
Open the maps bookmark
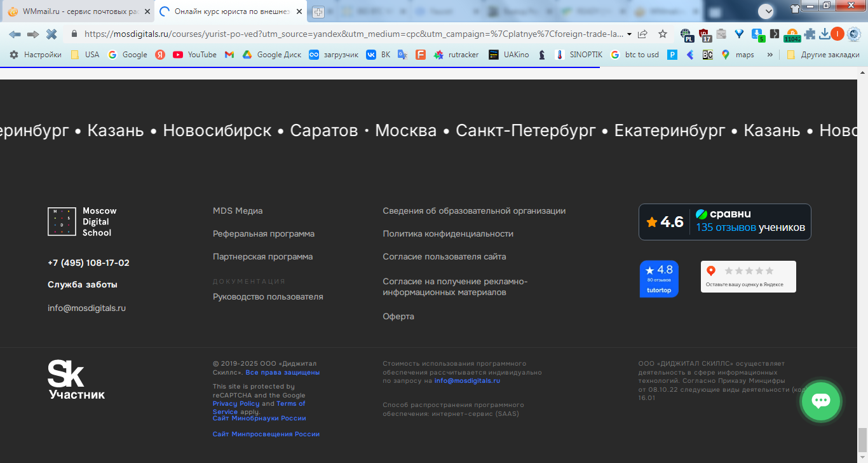pos(738,55)
